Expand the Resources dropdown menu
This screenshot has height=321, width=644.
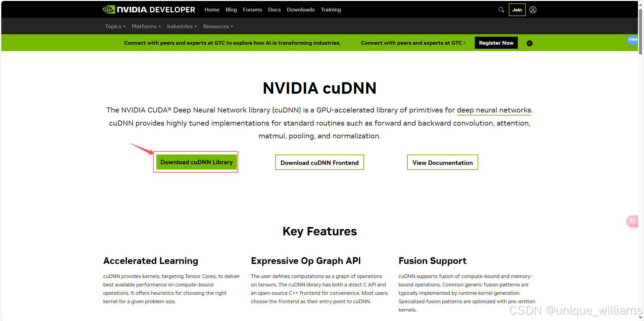click(218, 26)
